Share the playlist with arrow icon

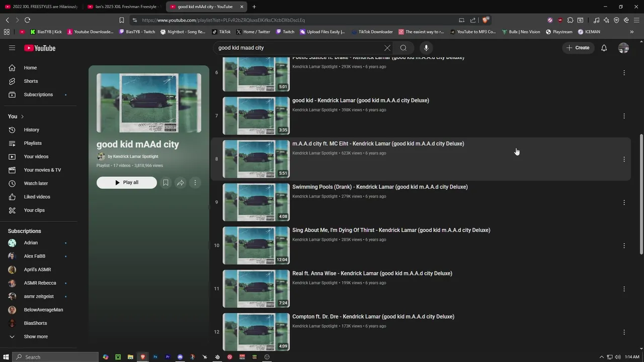pyautogui.click(x=180, y=183)
